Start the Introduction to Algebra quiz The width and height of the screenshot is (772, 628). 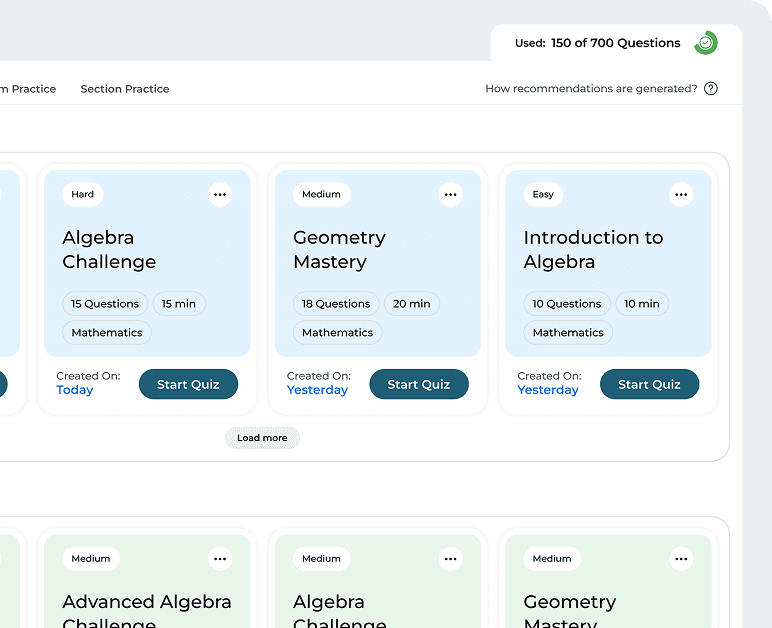649,384
